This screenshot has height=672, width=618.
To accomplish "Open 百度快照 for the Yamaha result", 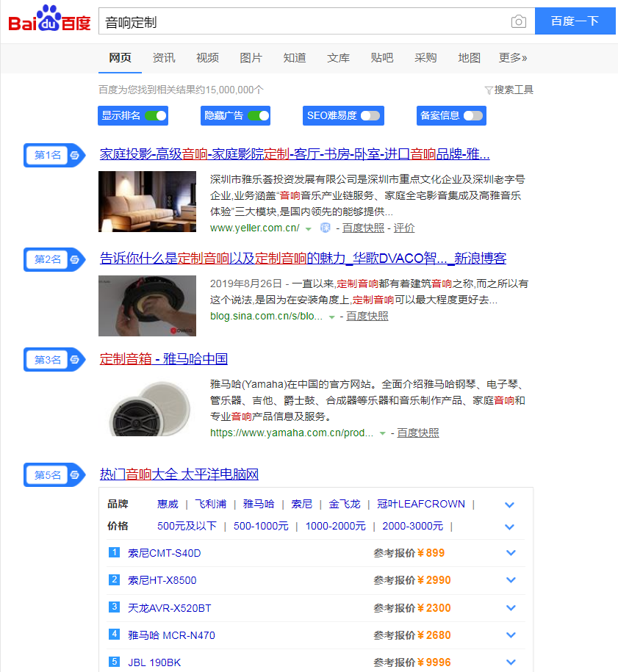I will 417,433.
